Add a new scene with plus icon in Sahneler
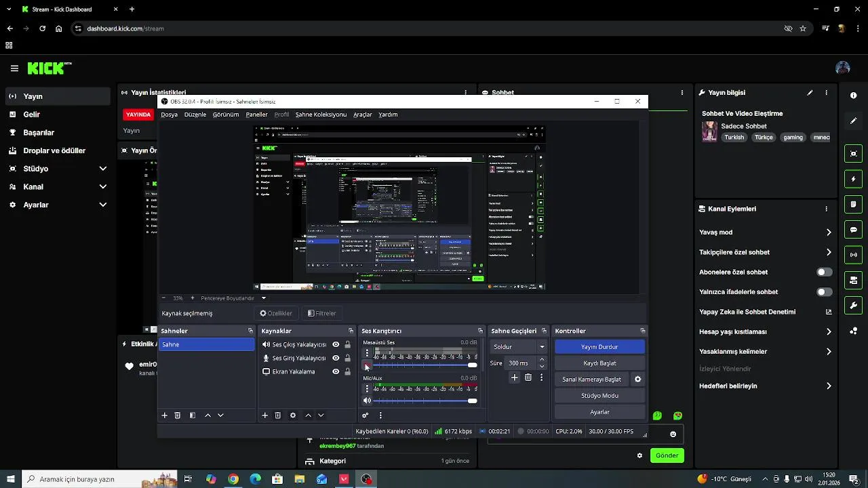868x488 pixels. (x=164, y=415)
